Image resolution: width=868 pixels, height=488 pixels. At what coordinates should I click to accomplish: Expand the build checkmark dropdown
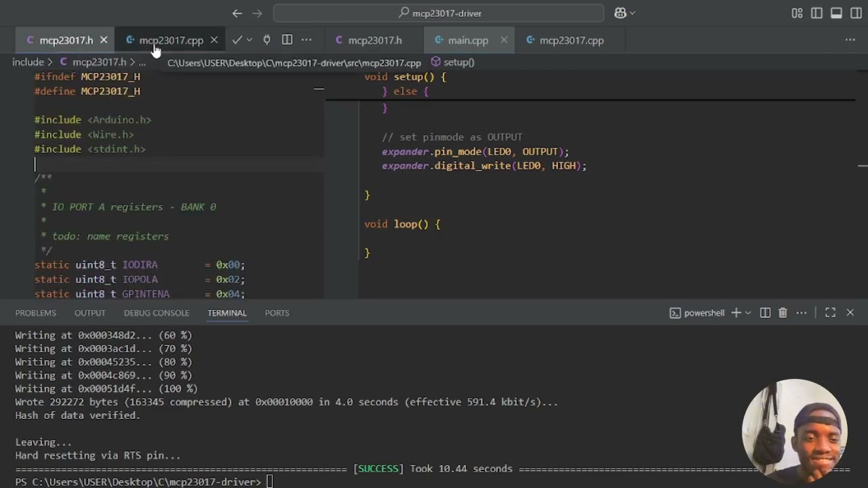(x=249, y=40)
